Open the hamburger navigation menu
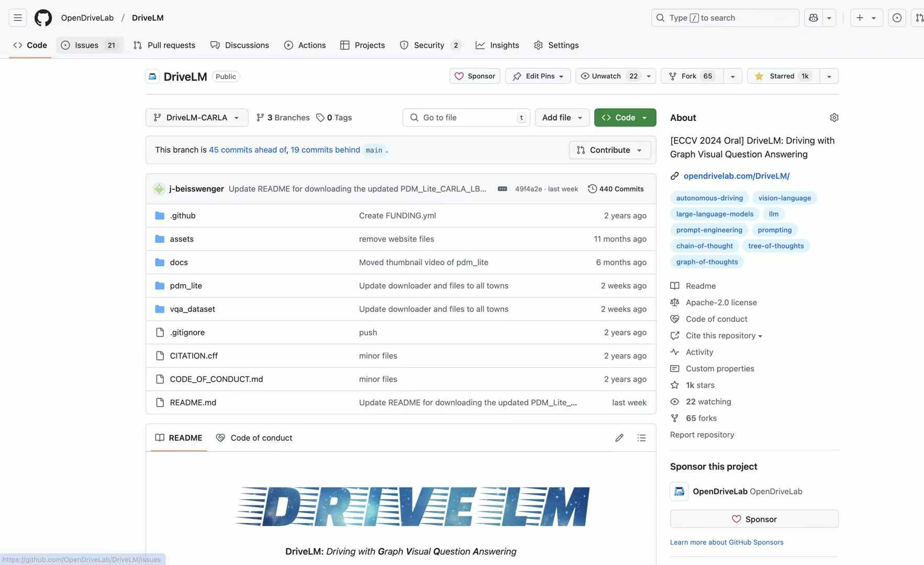The width and height of the screenshot is (924, 565). coord(18,18)
